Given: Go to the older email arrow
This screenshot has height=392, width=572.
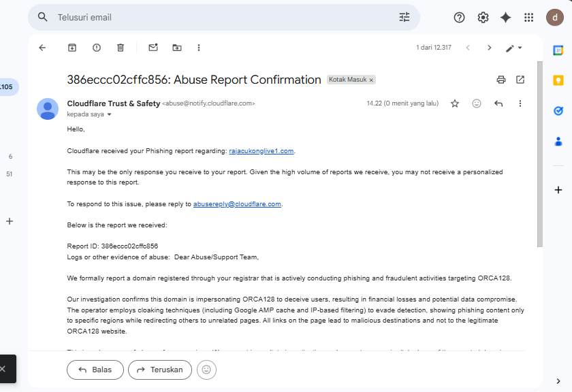Looking at the screenshot, I should 489,48.
